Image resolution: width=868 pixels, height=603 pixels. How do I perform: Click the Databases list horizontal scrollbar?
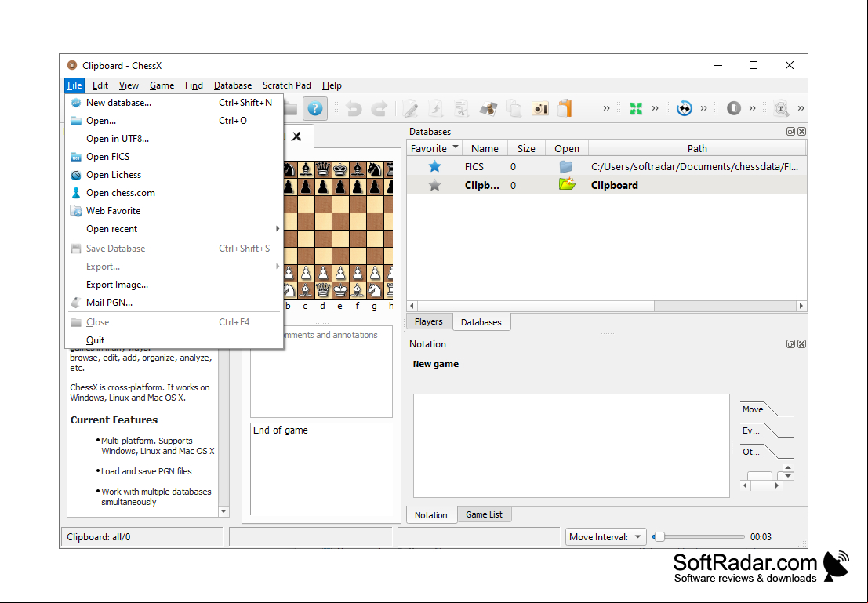(607, 306)
